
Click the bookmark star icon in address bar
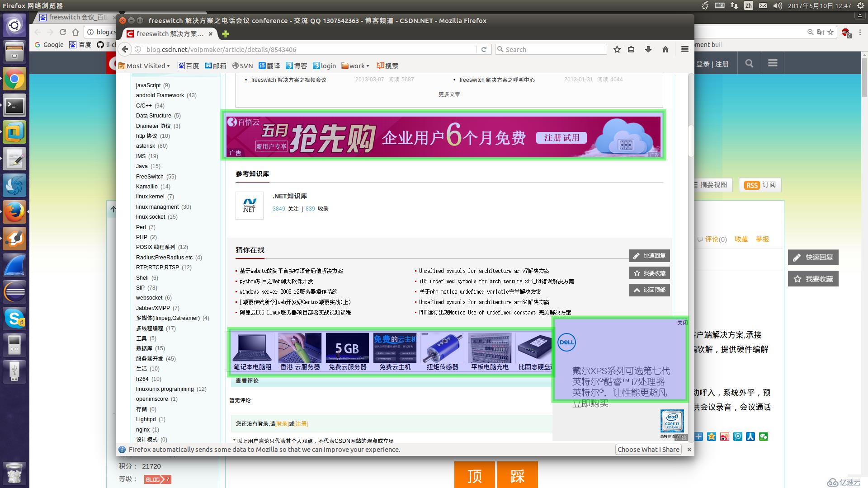pos(617,49)
